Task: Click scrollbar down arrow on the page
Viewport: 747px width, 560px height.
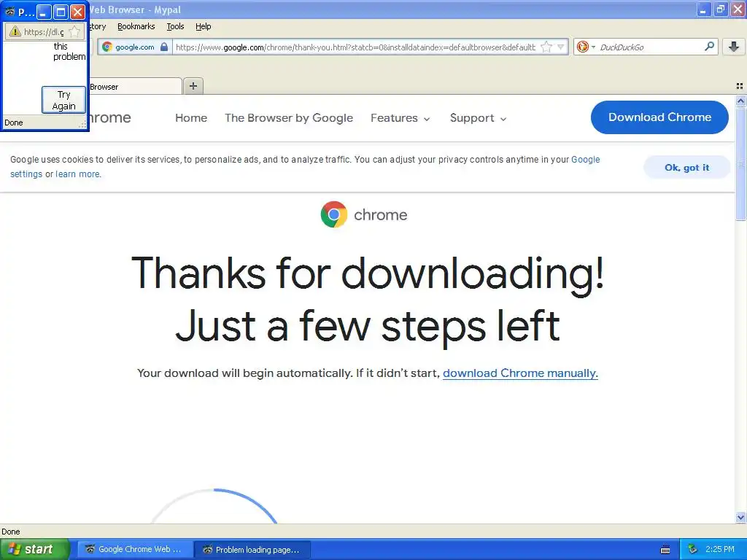Action: point(740,517)
